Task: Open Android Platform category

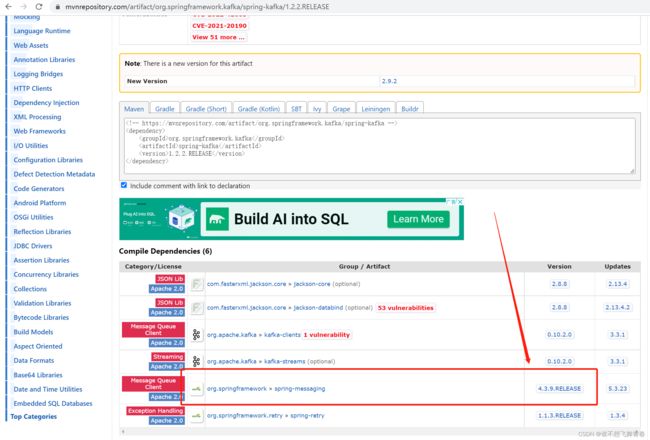Action: pyautogui.click(x=40, y=203)
